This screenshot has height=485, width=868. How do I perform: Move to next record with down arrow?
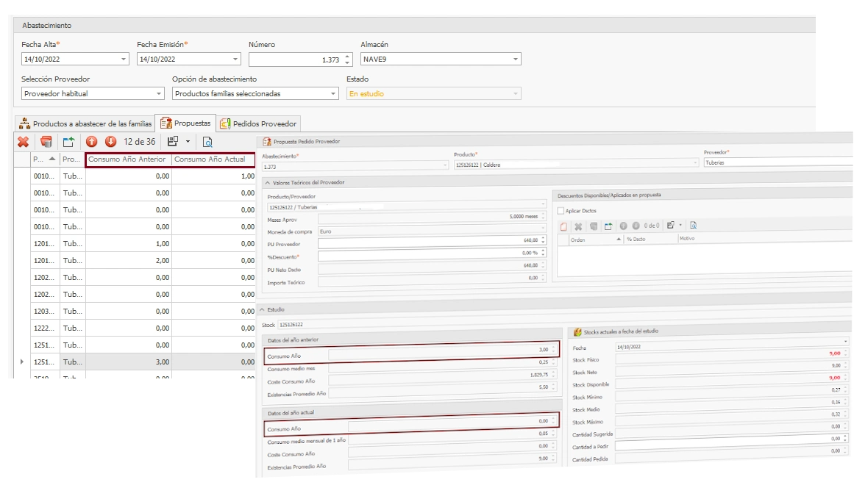(x=111, y=142)
